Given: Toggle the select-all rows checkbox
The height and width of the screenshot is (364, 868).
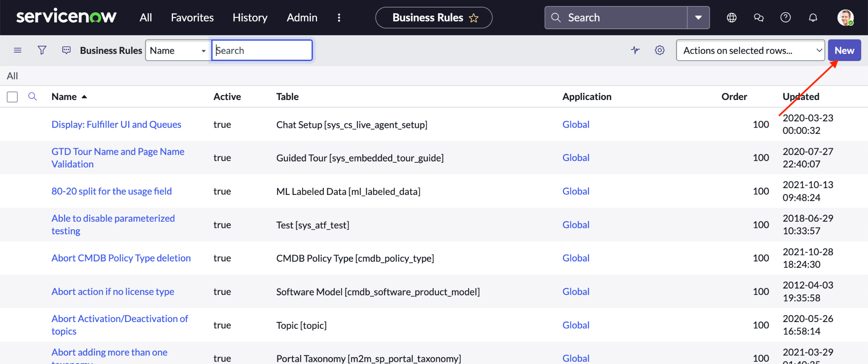Looking at the screenshot, I should (12, 97).
